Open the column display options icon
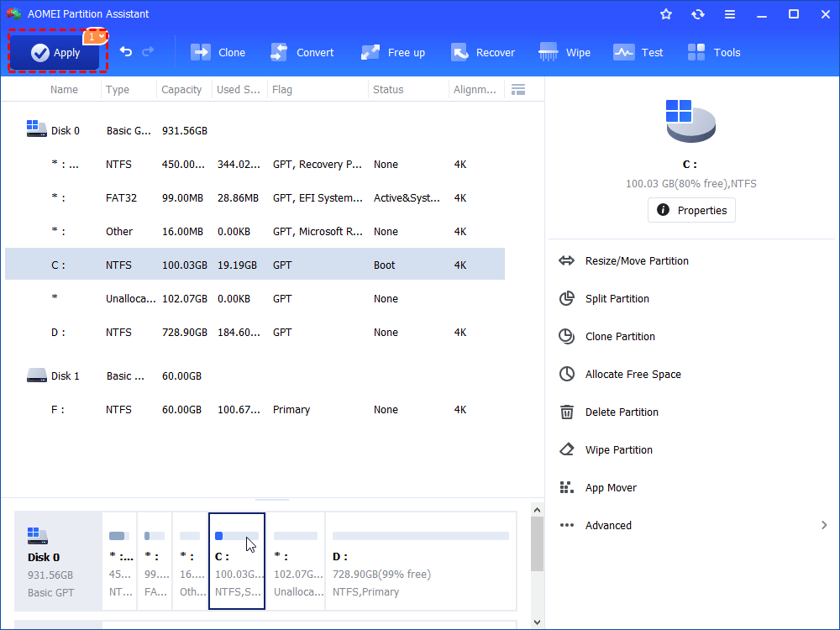This screenshot has width=840, height=630. click(518, 89)
